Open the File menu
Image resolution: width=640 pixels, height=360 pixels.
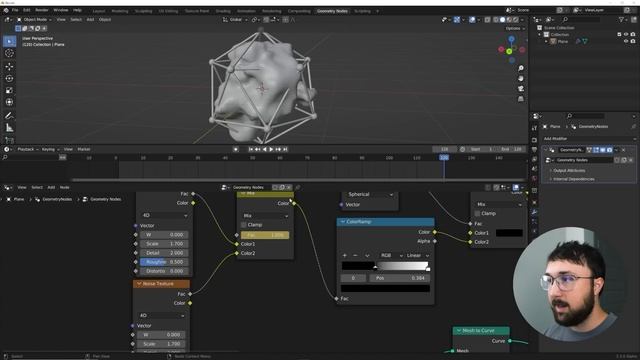[x=15, y=10]
